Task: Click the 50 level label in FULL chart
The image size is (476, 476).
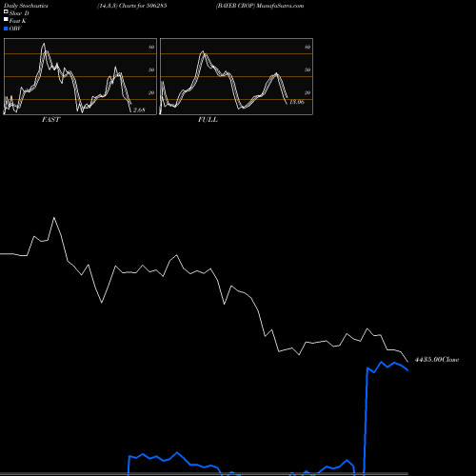Action: [307, 69]
